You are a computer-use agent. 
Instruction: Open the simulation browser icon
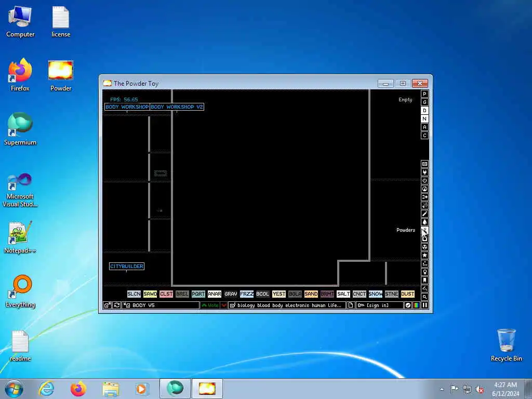click(107, 305)
